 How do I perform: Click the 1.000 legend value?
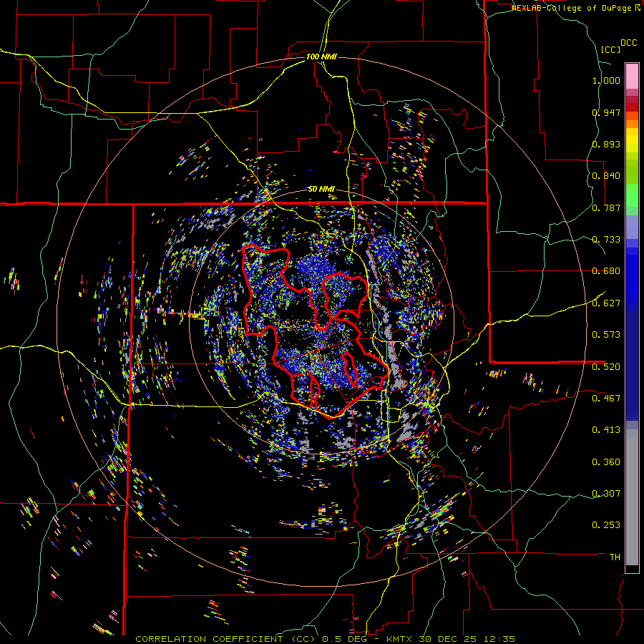click(x=606, y=80)
